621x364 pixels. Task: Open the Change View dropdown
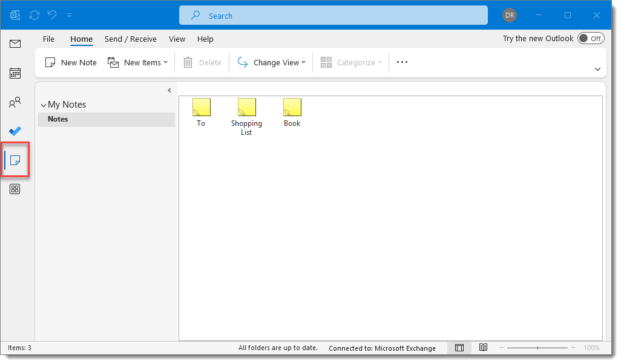pos(271,62)
